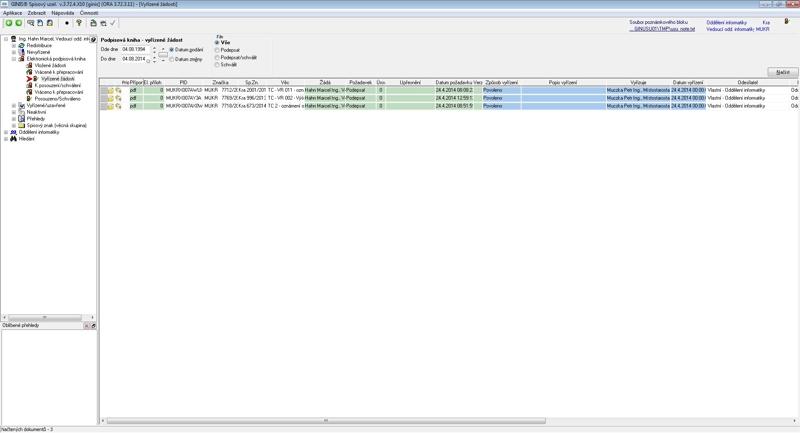This screenshot has height=433, width=800.
Task: Click the light bulb help icon in toolbar
Action: (x=79, y=22)
